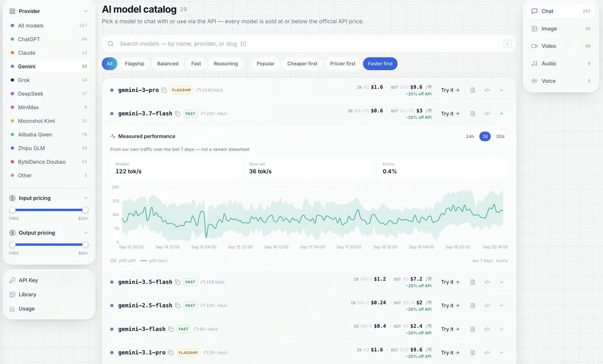Filter by Fast models
This screenshot has height=364, width=603.
pyautogui.click(x=196, y=64)
